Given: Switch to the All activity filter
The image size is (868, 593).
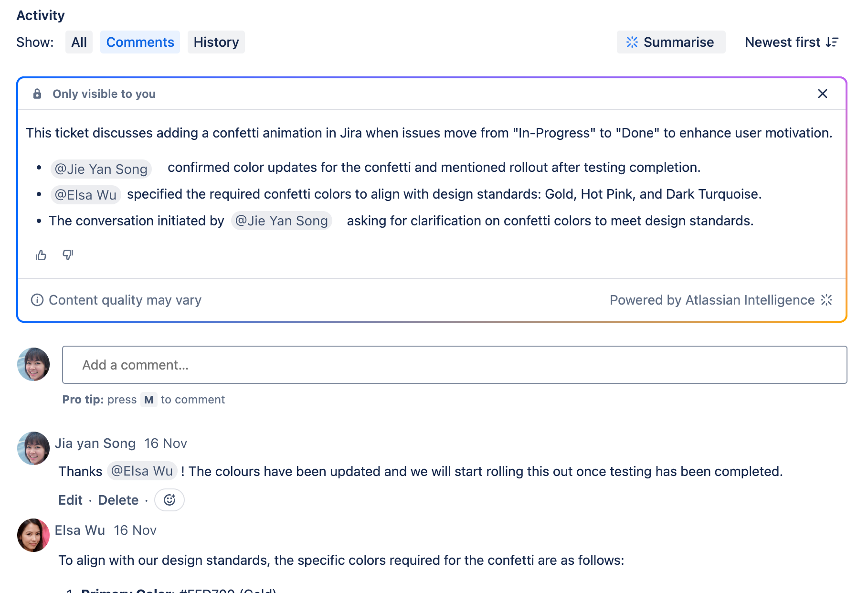Looking at the screenshot, I should (79, 42).
